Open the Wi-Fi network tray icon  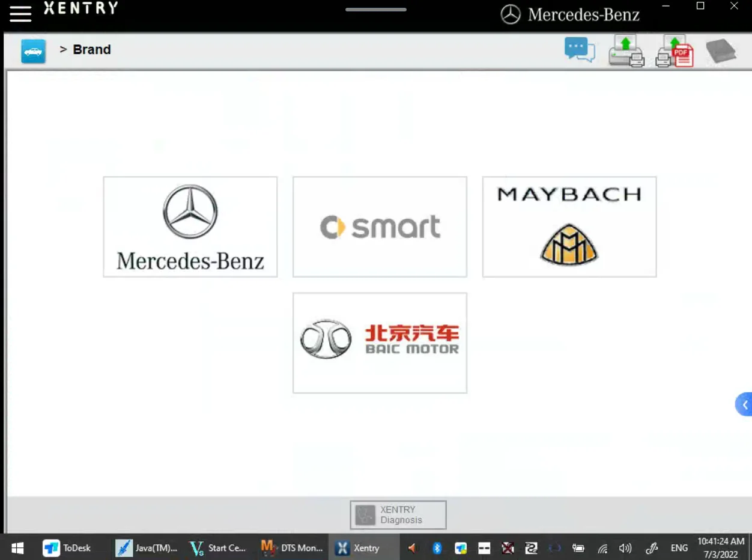pos(602,548)
